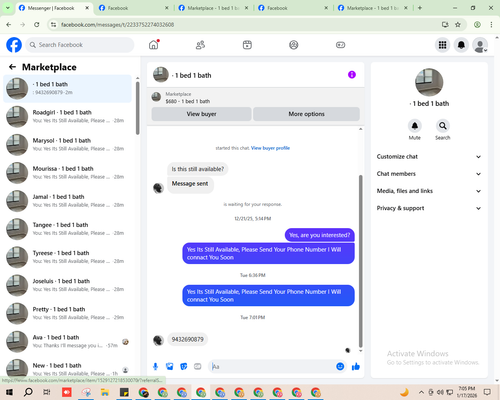
Task: Send a thumbs-up like
Action: coord(356,367)
